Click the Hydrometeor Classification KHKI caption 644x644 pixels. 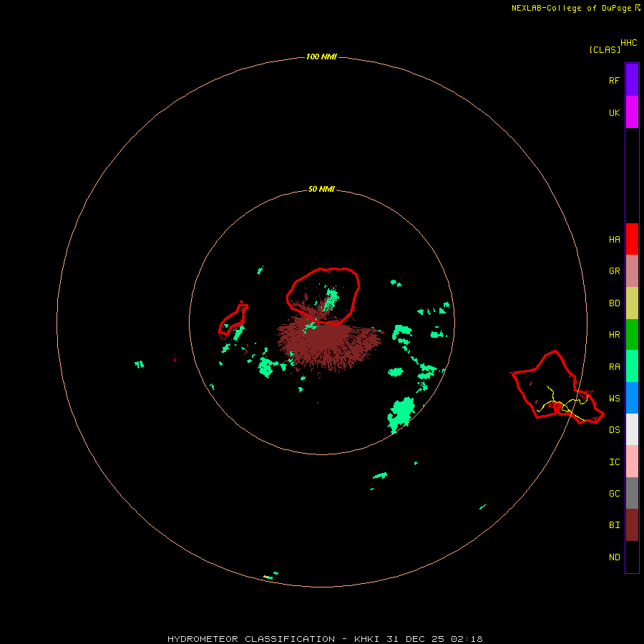point(325,639)
